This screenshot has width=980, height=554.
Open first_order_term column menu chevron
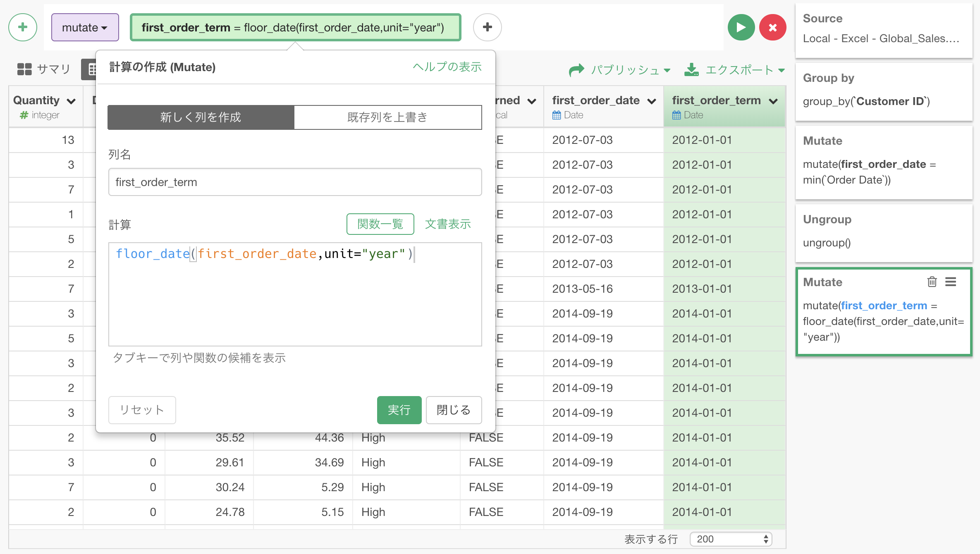click(x=773, y=101)
